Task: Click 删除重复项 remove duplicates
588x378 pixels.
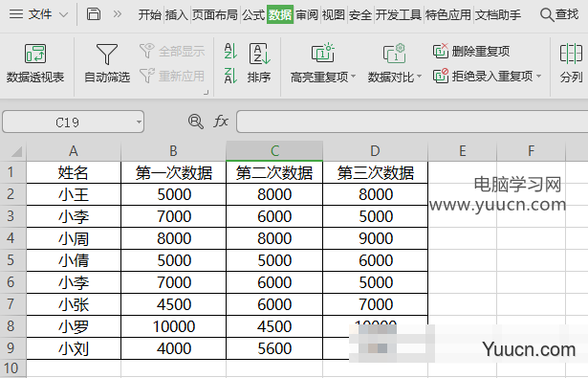Action: (x=471, y=51)
